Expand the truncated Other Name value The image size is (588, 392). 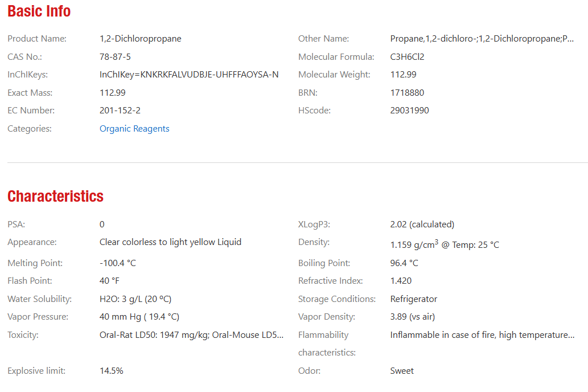pos(482,39)
